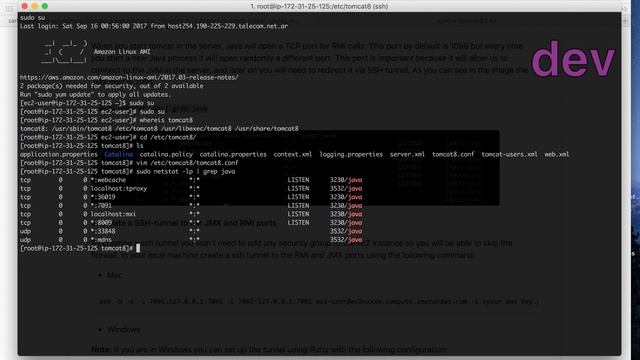Click the 'sudo yum update' hint line
This screenshot has width=640, height=360.
[96, 94]
